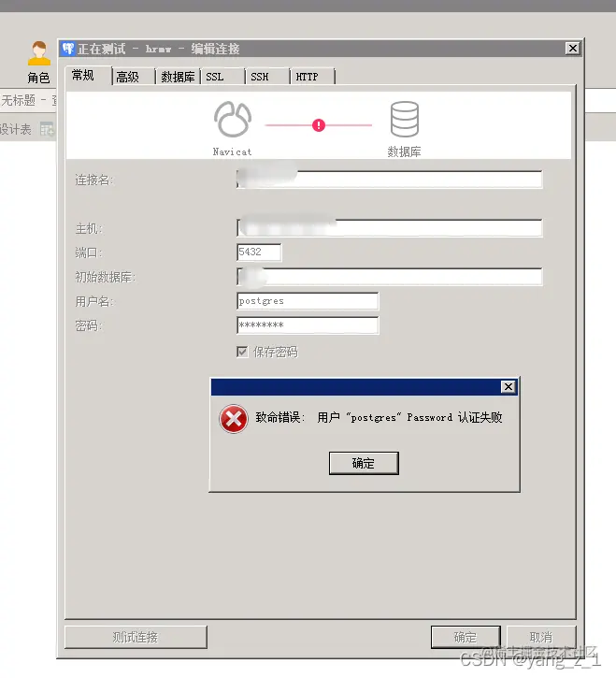Click the 无标题 tab in background window
Screen dimensions: 616x678
(28, 100)
